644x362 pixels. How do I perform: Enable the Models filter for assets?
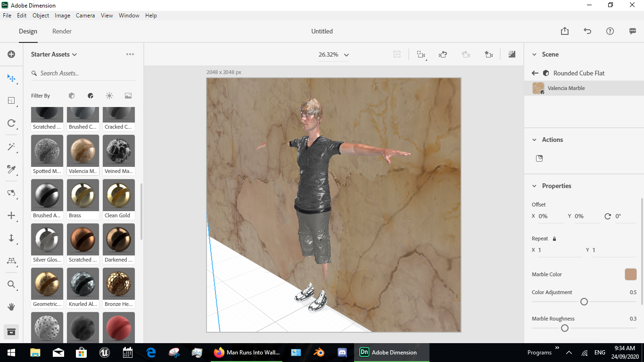71,96
